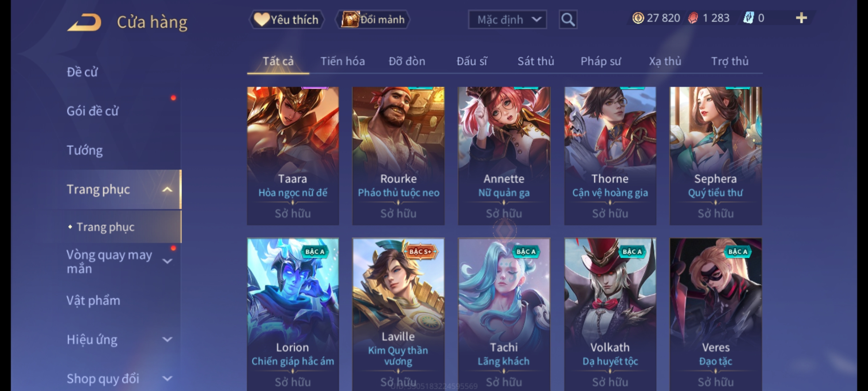Tap the gold coin balance icon

[x=638, y=18]
